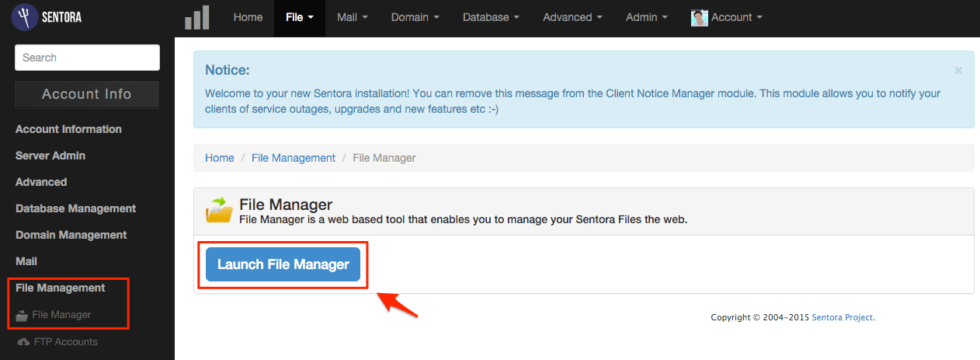This screenshot has height=360, width=980.
Task: Dismiss the notice with the X
Action: pos(958,71)
